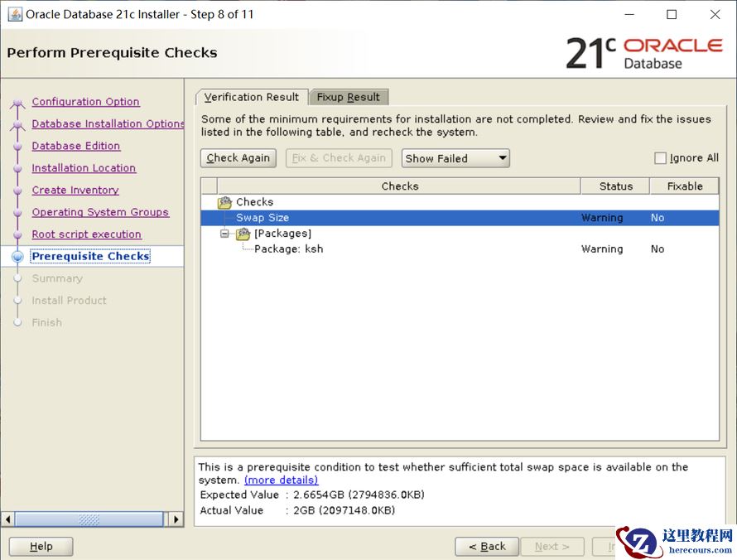Click the Check Again button
The image size is (737, 560).
pos(238,158)
